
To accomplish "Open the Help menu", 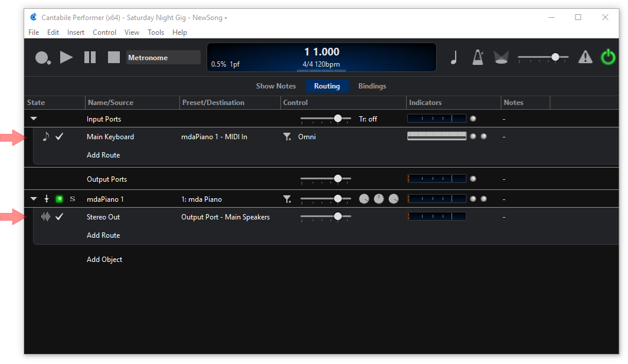I will click(179, 32).
